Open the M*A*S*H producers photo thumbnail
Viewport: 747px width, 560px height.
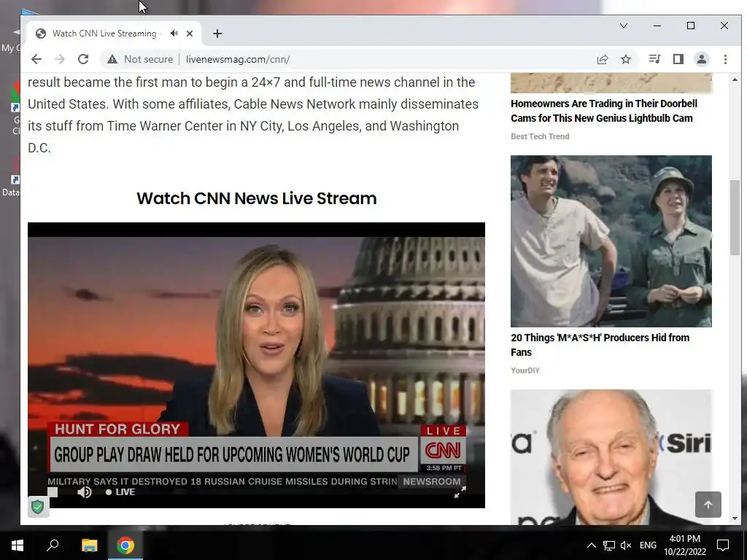coord(611,241)
